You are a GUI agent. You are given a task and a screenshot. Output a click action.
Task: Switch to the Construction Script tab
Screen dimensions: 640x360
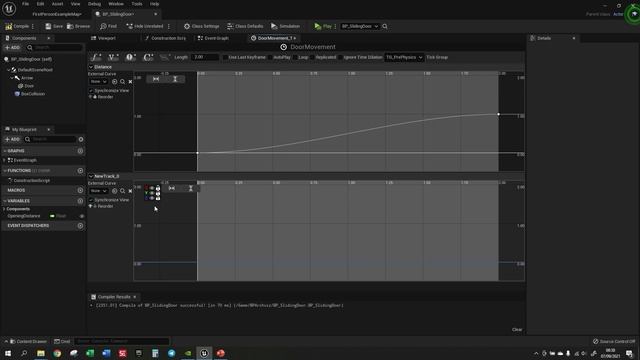pos(165,38)
